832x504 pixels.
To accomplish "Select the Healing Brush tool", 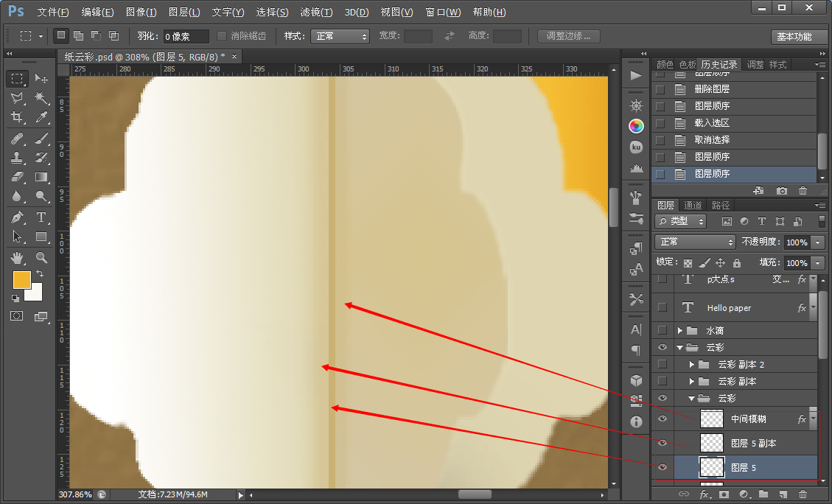I will 17,139.
